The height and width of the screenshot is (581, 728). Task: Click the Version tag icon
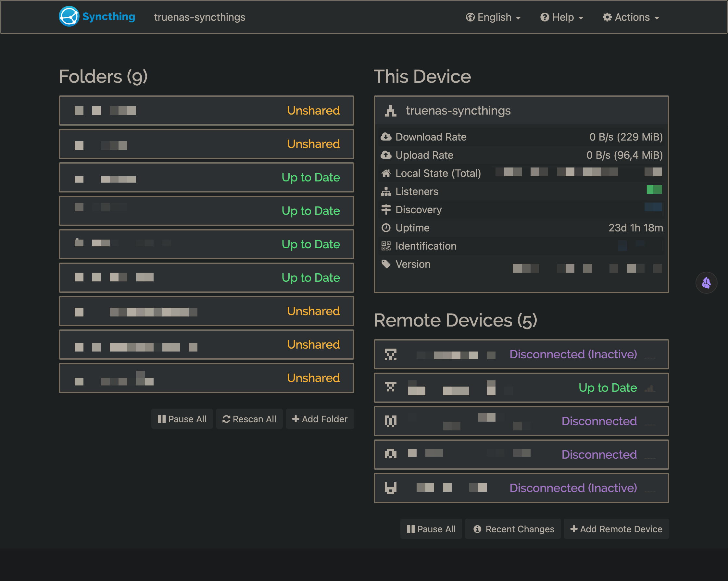click(386, 264)
